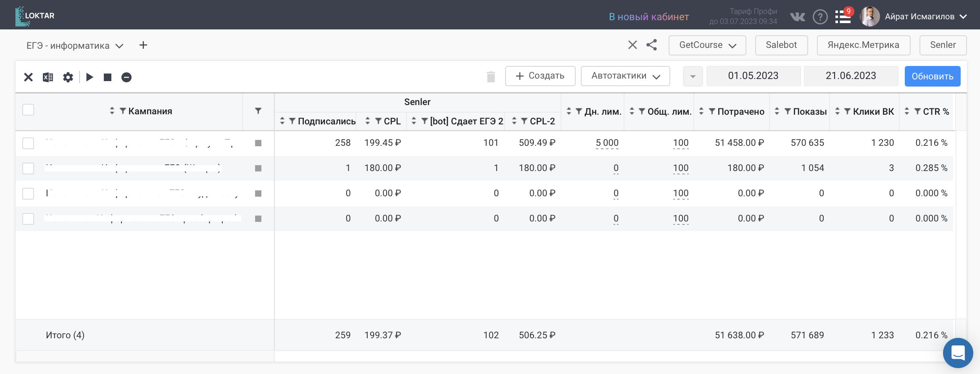
Task: Close the project with the X icon near share
Action: 632,45
